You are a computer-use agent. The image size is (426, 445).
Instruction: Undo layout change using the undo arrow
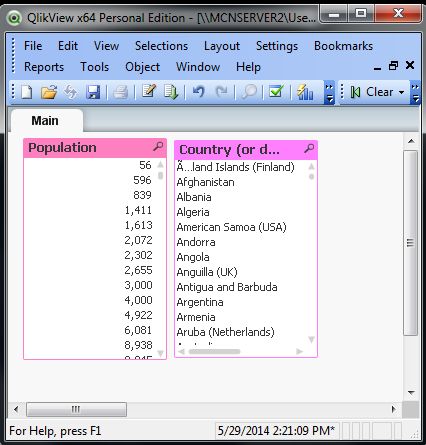198,91
